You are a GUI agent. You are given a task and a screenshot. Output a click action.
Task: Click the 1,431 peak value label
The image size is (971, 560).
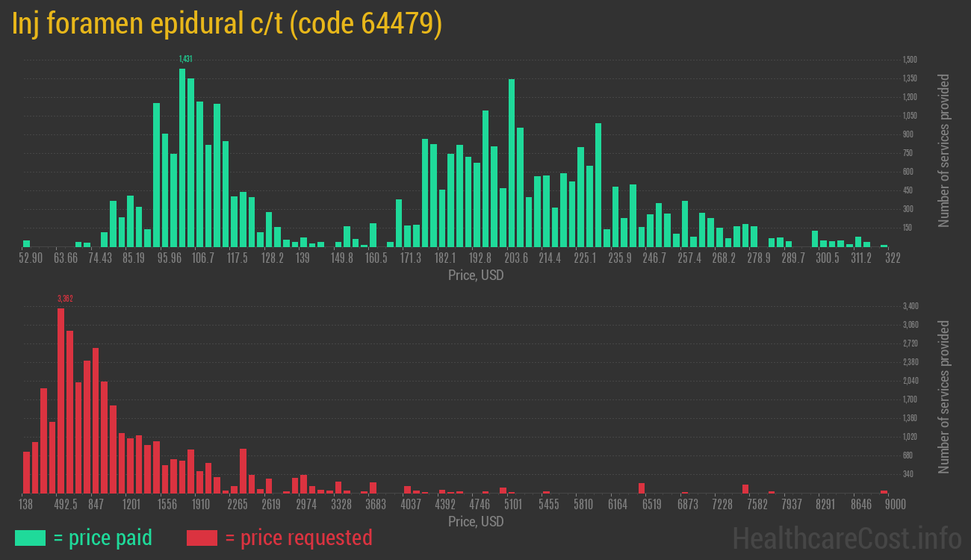pyautogui.click(x=186, y=59)
